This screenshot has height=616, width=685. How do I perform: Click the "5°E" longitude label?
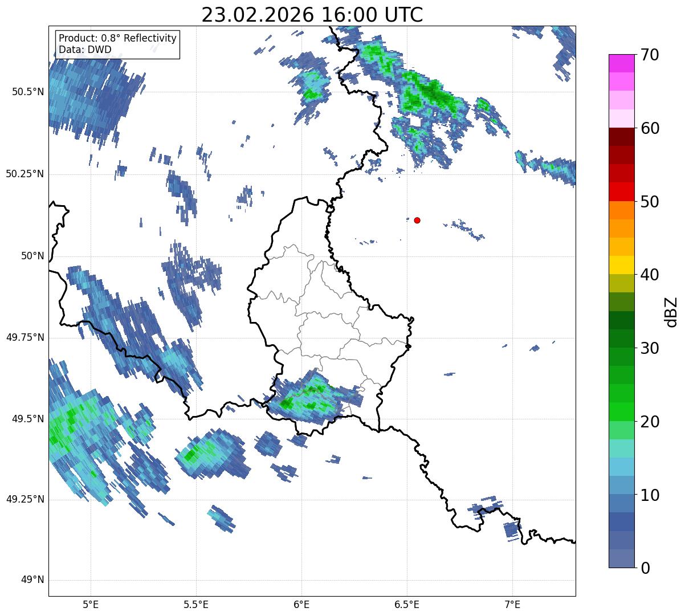[91, 605]
